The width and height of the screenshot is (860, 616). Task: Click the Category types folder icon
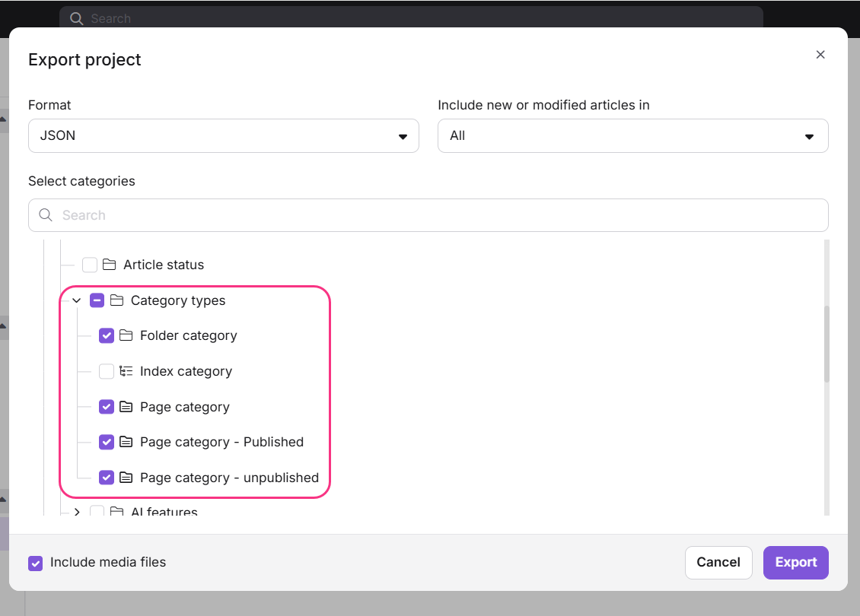tap(117, 300)
